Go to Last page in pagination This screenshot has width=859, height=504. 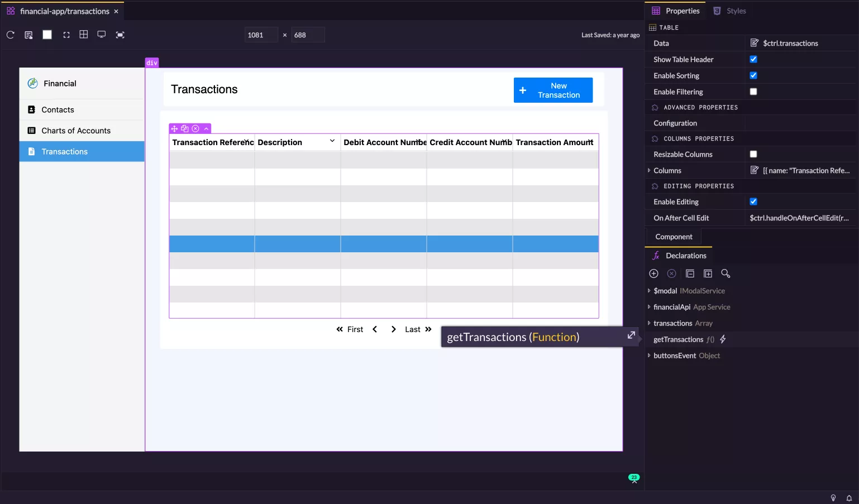coord(418,329)
